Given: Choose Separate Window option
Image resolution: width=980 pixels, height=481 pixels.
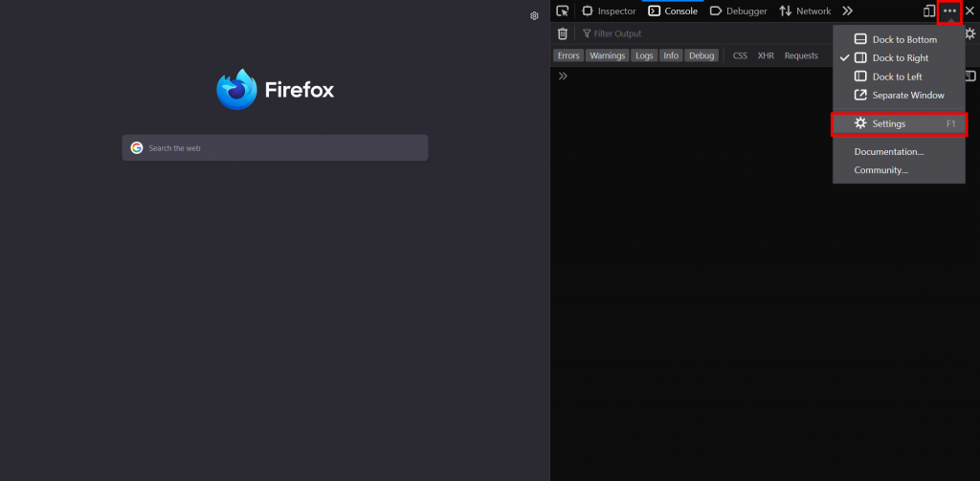Looking at the screenshot, I should (899, 96).
